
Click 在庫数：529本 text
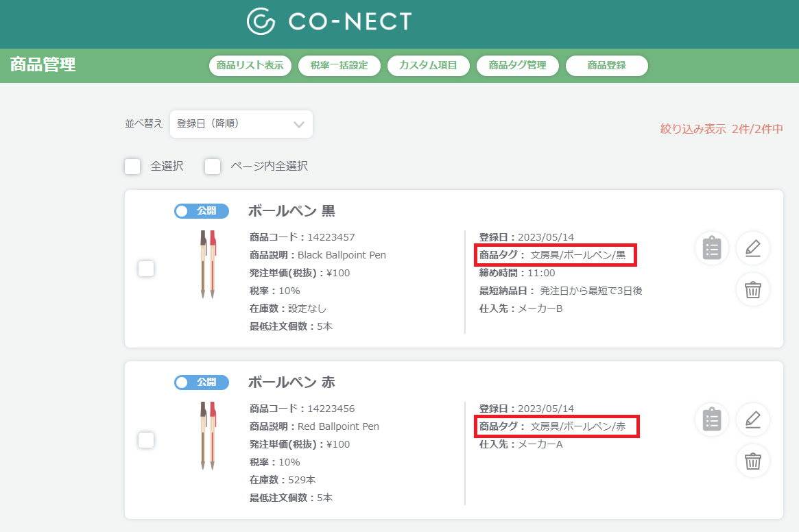coord(283,480)
